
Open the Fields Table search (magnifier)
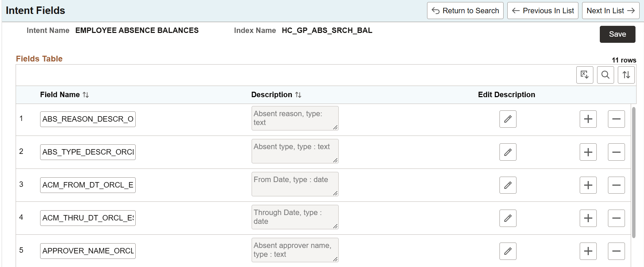point(605,75)
